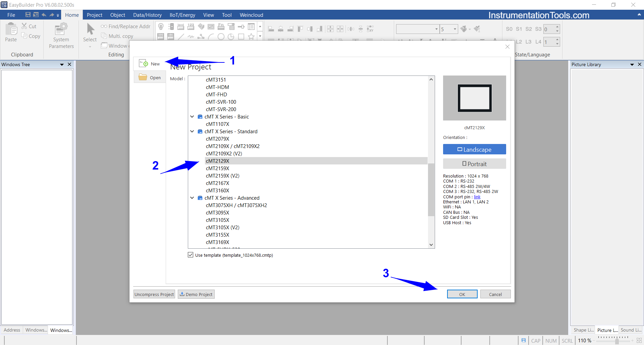This screenshot has height=345, width=644.
Task: Click the Cancel button
Action: [495, 294]
